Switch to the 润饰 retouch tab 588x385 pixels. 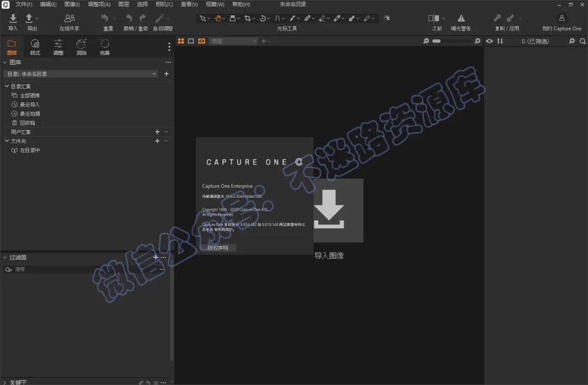coord(81,48)
